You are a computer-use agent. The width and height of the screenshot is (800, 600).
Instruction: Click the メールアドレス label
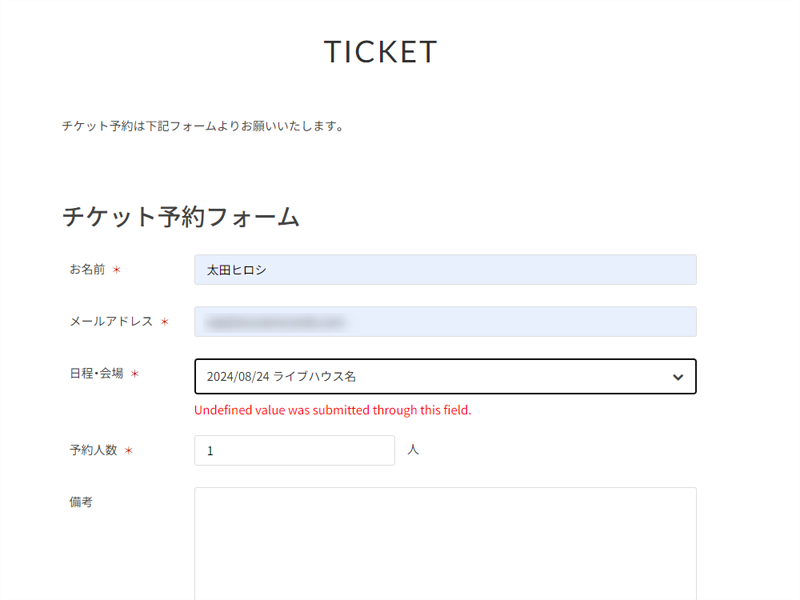111,322
